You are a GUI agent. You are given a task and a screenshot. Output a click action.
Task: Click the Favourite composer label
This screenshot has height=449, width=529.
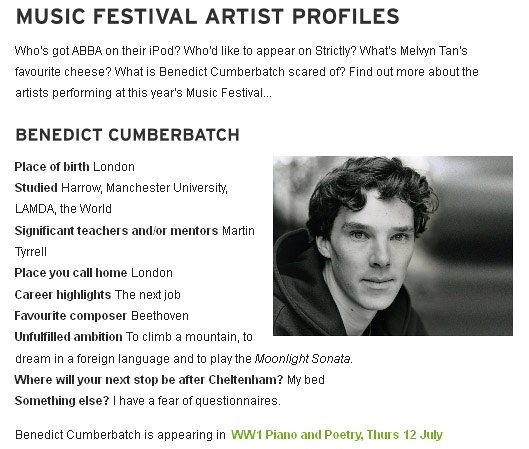(x=71, y=316)
